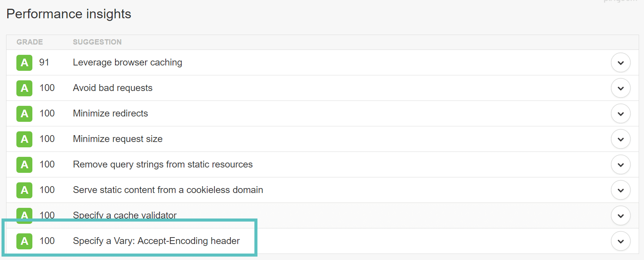Click the SUGGESTION column header
This screenshot has height=260, width=644.
97,42
